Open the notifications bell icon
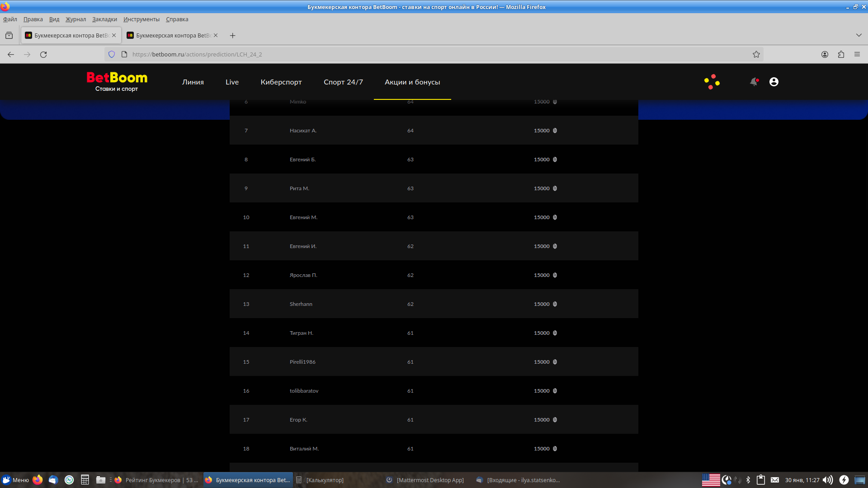Image resolution: width=868 pixels, height=488 pixels. [x=754, y=82]
